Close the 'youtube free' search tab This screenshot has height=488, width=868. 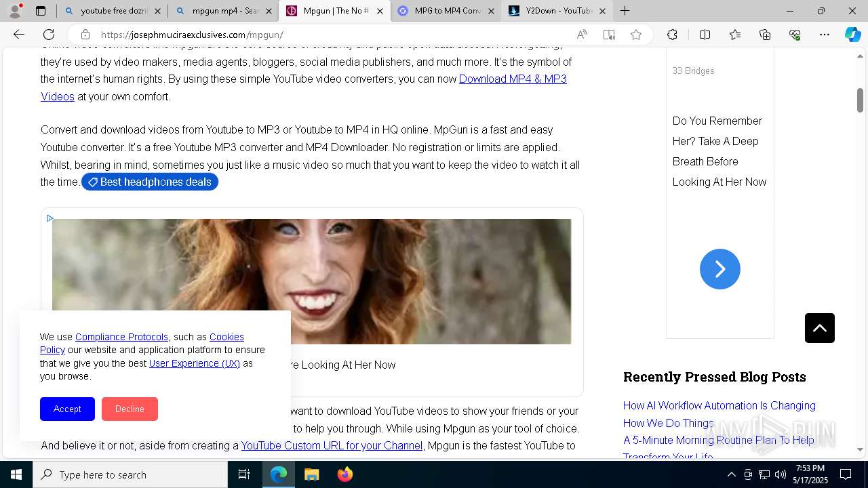(x=157, y=11)
